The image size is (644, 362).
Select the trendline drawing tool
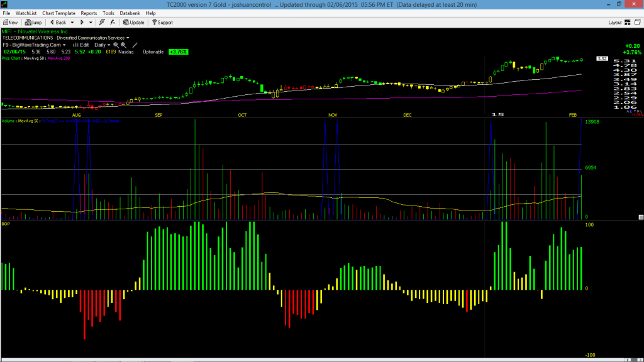pos(135,45)
